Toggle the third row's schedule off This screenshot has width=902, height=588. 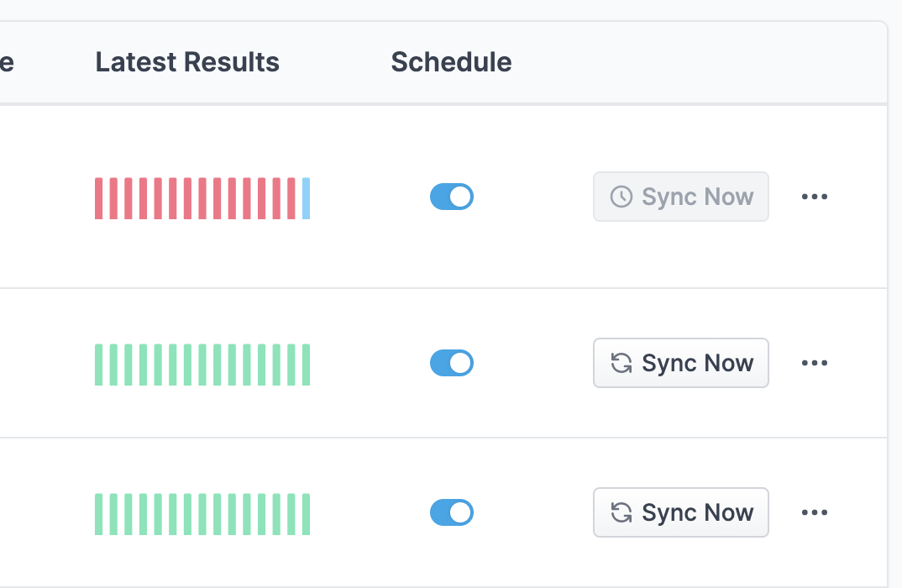click(x=452, y=512)
